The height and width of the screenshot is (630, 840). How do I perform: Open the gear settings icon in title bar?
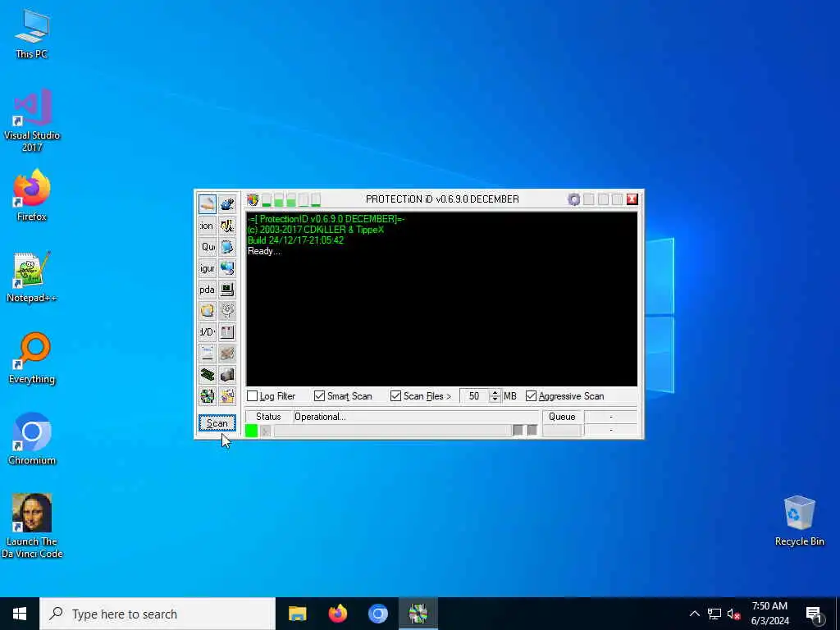(x=573, y=200)
